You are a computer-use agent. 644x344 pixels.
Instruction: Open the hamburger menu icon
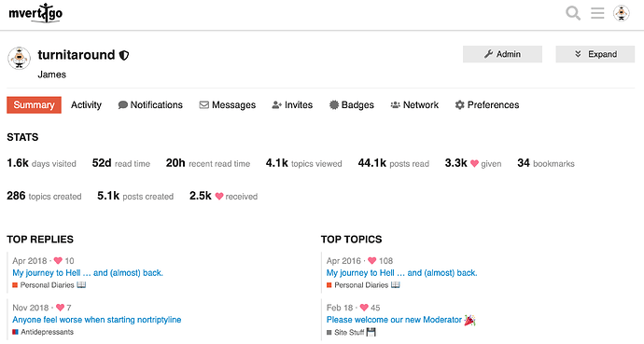click(x=597, y=13)
